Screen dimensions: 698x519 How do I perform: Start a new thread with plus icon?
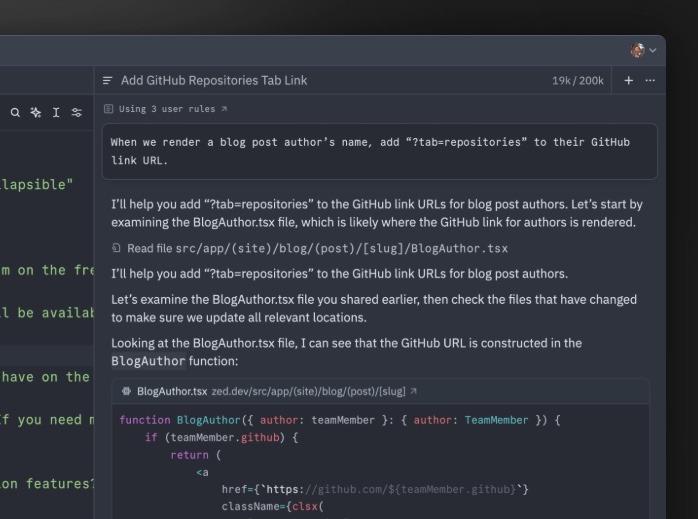pyautogui.click(x=629, y=81)
